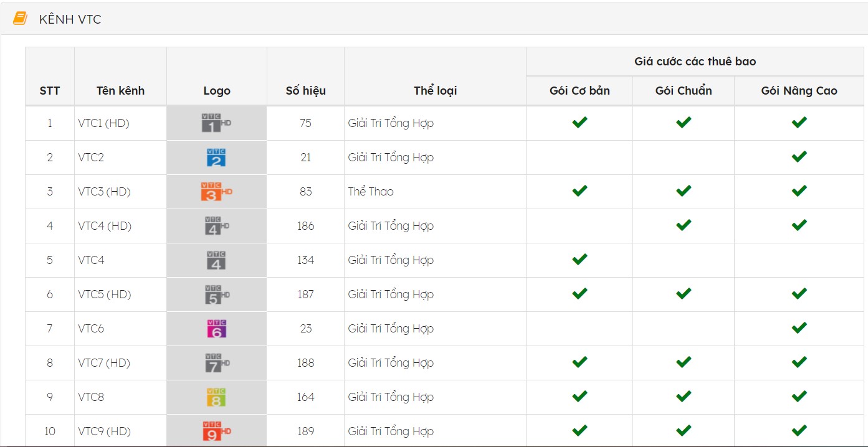This screenshot has height=447, width=868.
Task: Click the VTC4 HD logo in row 4
Action: click(x=217, y=226)
